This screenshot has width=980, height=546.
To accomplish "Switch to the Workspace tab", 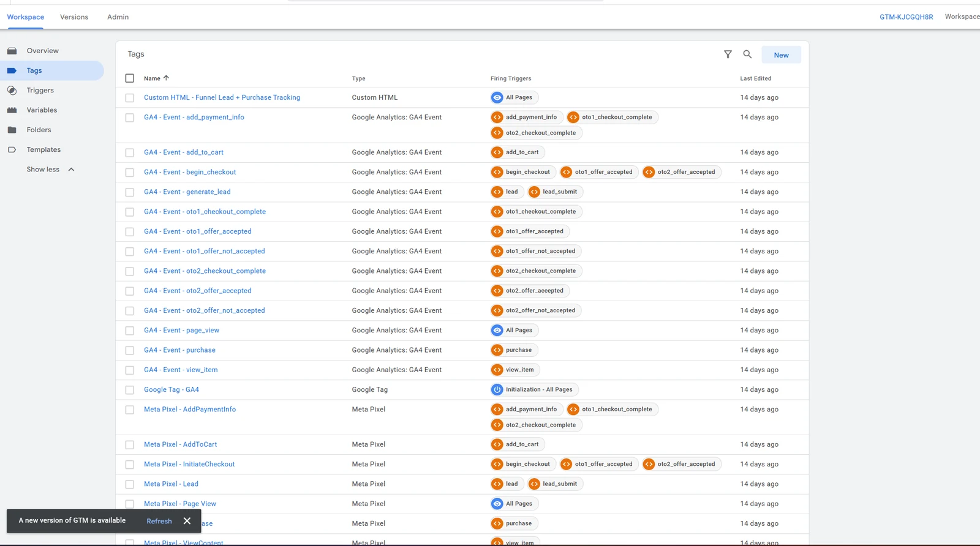I will (26, 17).
